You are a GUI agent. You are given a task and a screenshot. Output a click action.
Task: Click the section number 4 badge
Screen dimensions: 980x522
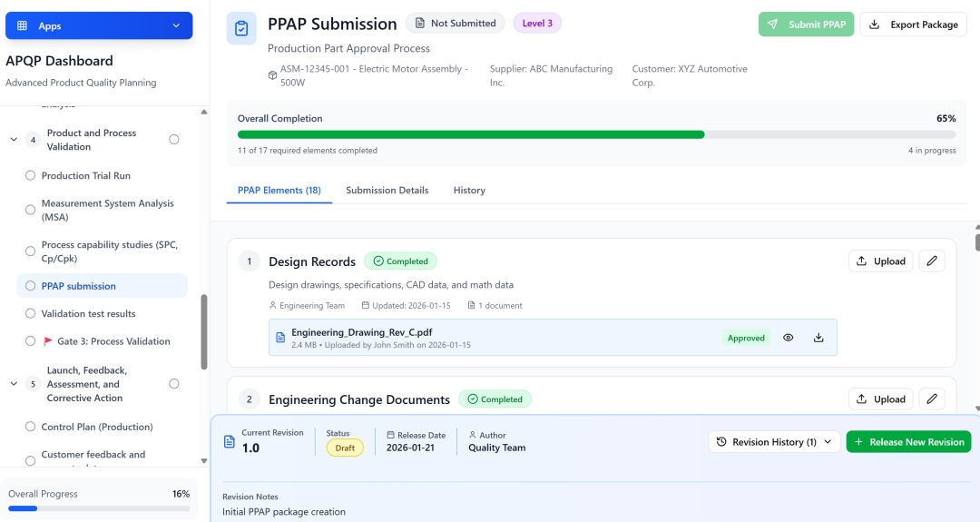click(34, 140)
